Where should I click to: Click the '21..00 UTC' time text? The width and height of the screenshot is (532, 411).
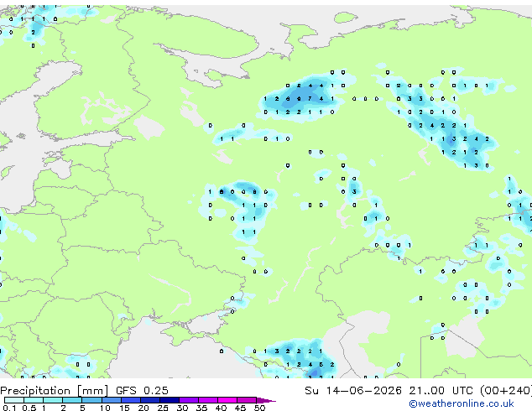(x=441, y=391)
